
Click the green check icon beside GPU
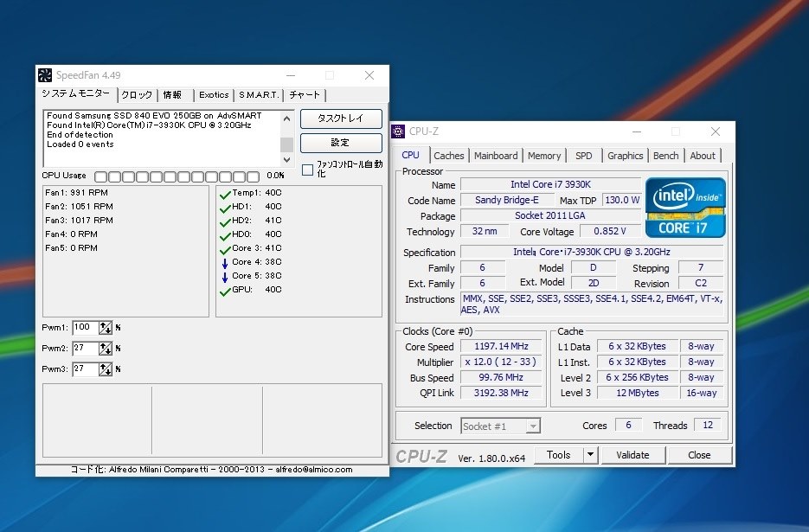click(x=225, y=292)
